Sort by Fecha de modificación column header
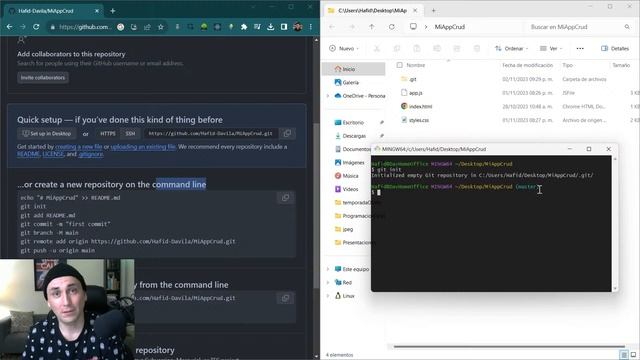The height and width of the screenshot is (360, 640). (x=527, y=65)
